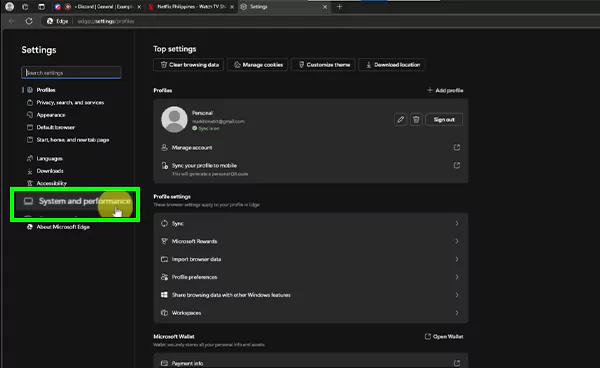Open the tab actions menu icon
This screenshot has width=600, height=368.
pos(41,7)
